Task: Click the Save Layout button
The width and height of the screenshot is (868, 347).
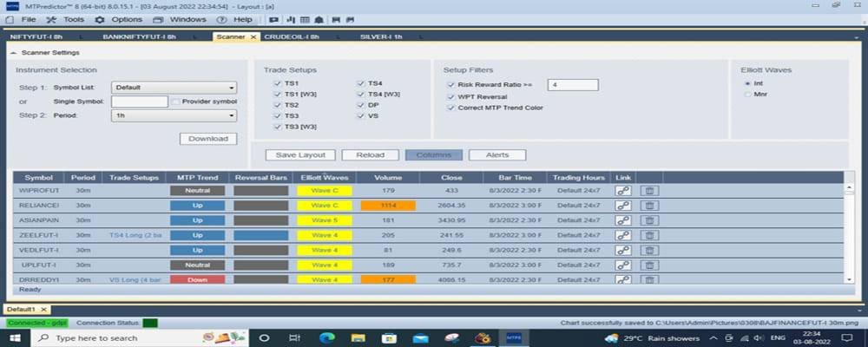Action: point(300,155)
